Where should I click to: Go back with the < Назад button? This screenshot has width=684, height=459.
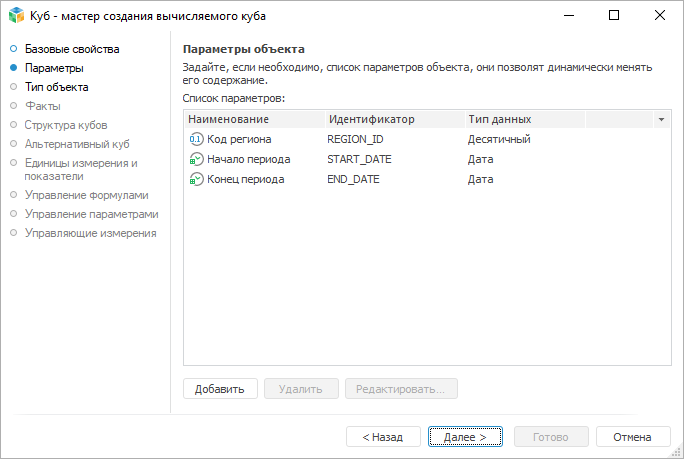tap(383, 437)
